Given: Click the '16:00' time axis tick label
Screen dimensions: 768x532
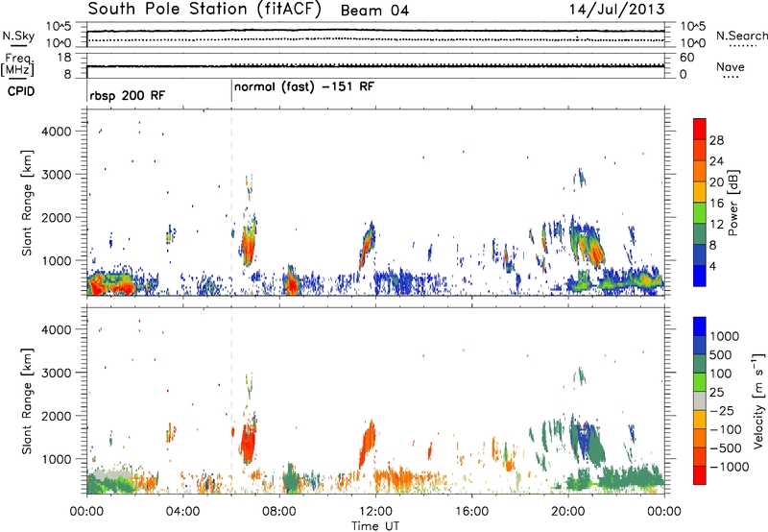Looking at the screenshot, I should click(x=471, y=512).
